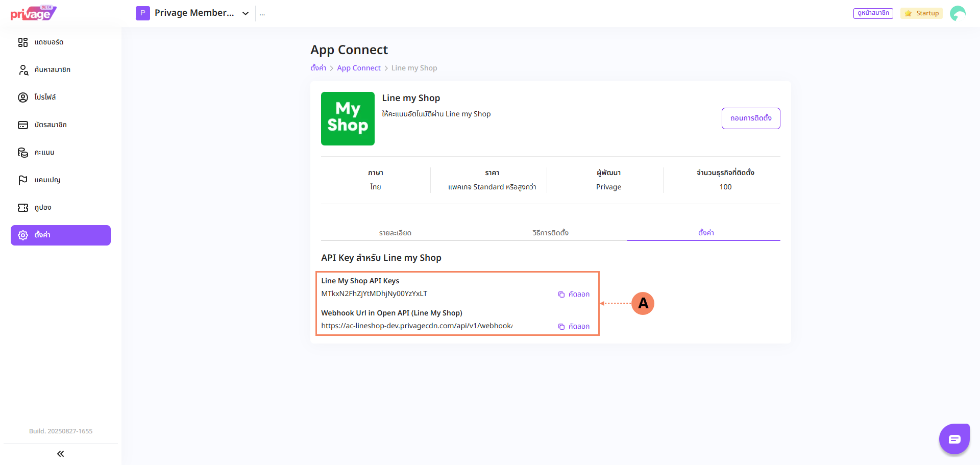Collapse the sidebar with double chevron

61,454
